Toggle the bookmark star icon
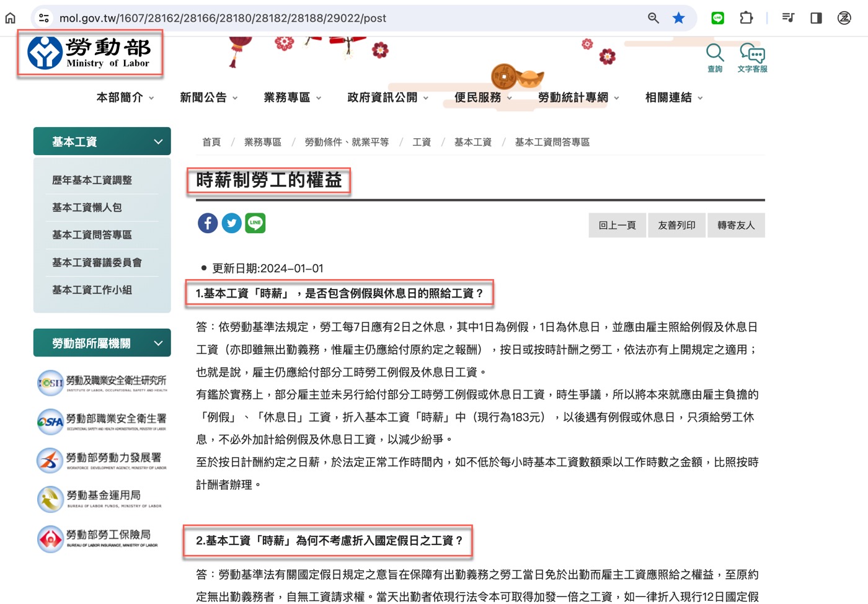This screenshot has width=868, height=604. [x=679, y=18]
